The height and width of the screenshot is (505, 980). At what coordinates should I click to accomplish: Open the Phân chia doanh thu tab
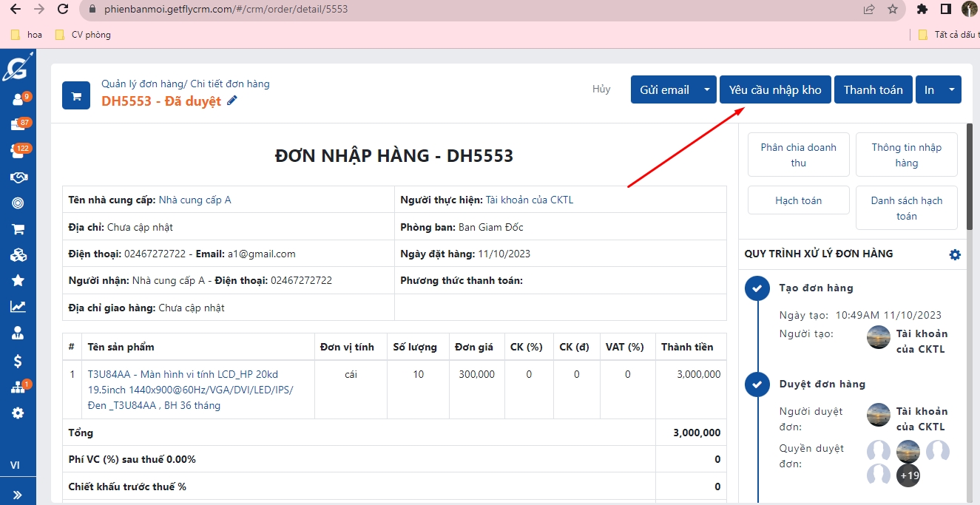pos(798,155)
